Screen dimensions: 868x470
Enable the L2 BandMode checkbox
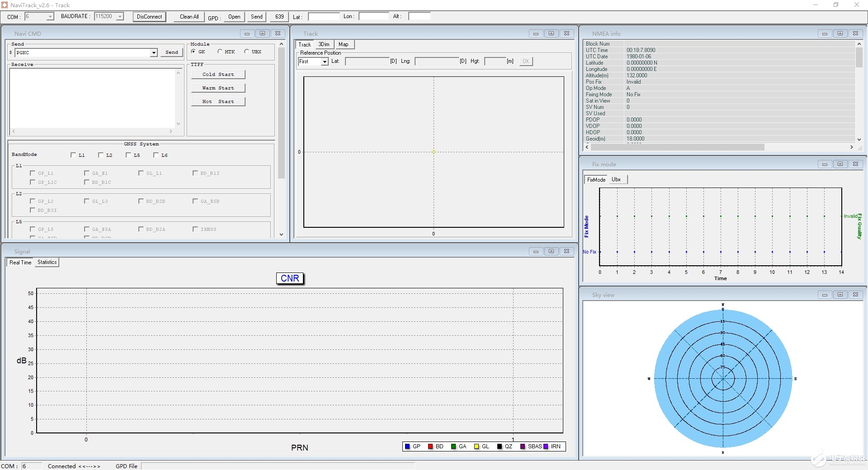point(101,155)
